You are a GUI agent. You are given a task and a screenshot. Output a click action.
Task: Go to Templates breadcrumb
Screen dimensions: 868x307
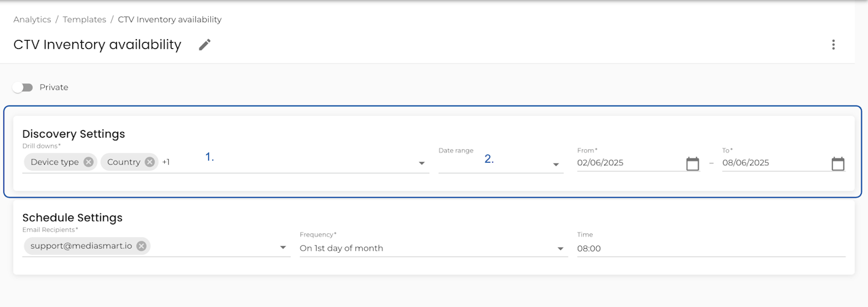click(84, 20)
